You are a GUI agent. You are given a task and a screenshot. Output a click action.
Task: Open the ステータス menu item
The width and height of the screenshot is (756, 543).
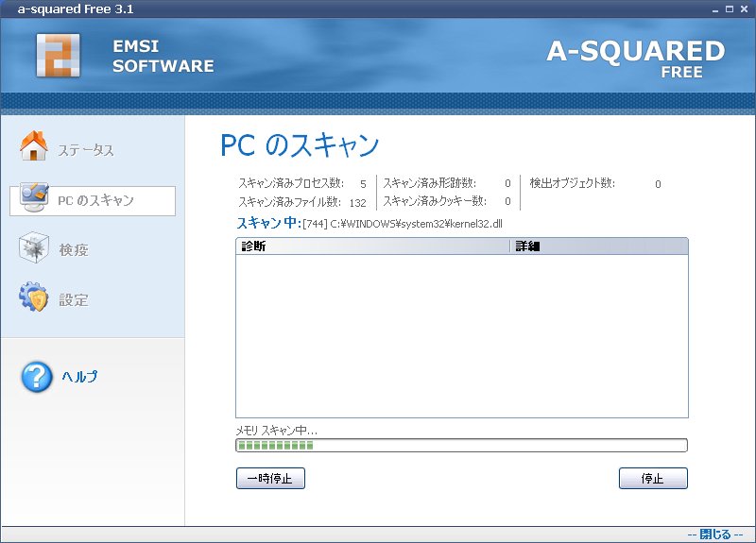[x=86, y=150]
